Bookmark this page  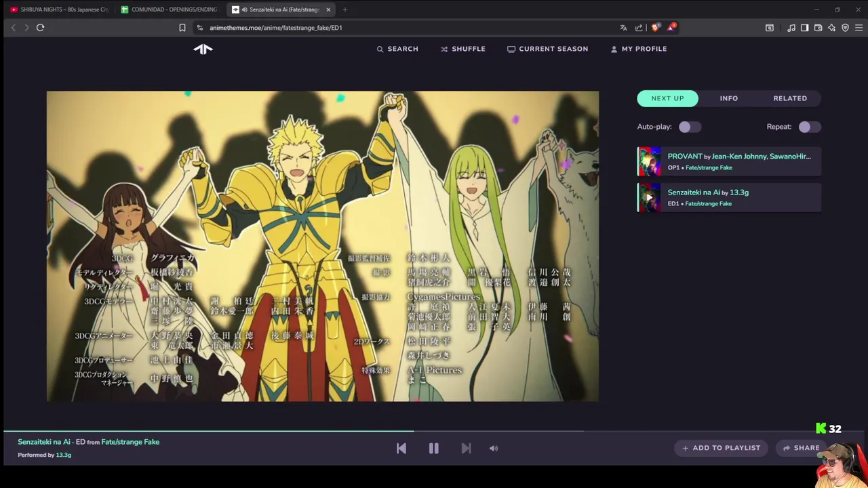pyautogui.click(x=182, y=28)
